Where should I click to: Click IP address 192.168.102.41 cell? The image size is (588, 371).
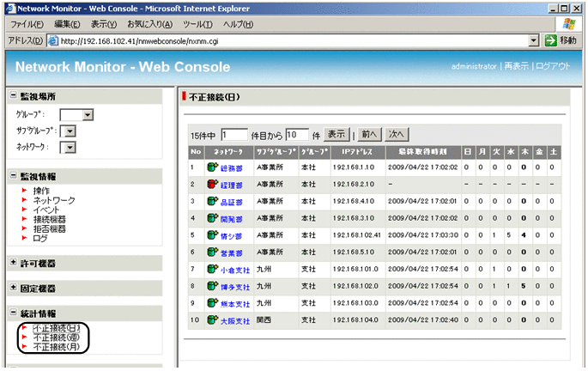coord(356,235)
